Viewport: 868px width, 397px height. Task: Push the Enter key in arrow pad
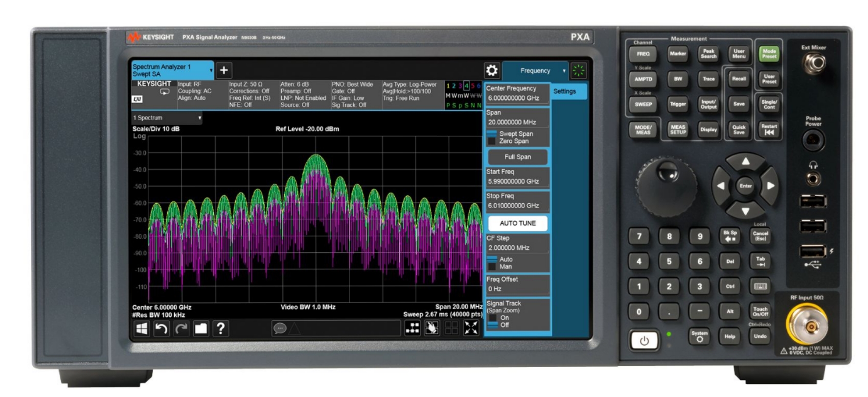[x=746, y=186]
